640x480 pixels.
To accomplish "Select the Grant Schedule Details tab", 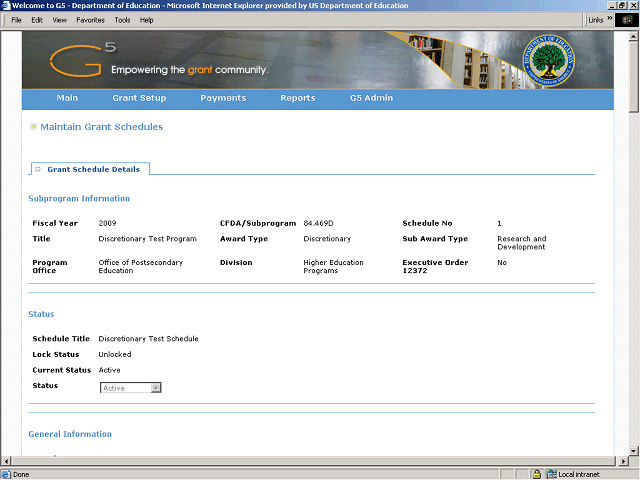I will [94, 169].
